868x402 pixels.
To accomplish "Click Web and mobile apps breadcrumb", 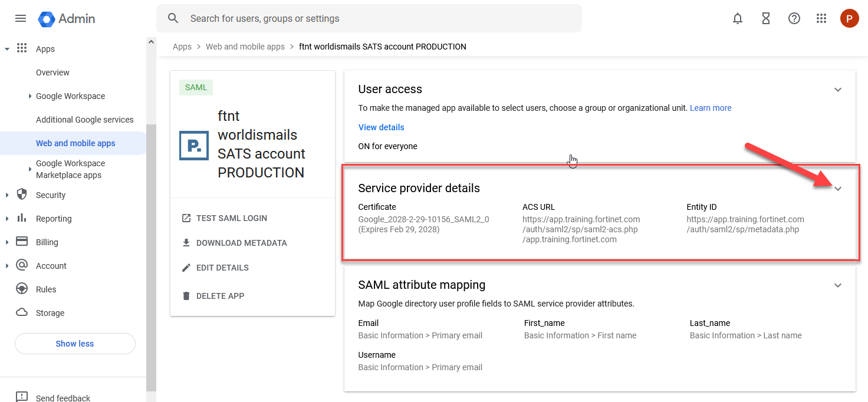I will click(245, 47).
